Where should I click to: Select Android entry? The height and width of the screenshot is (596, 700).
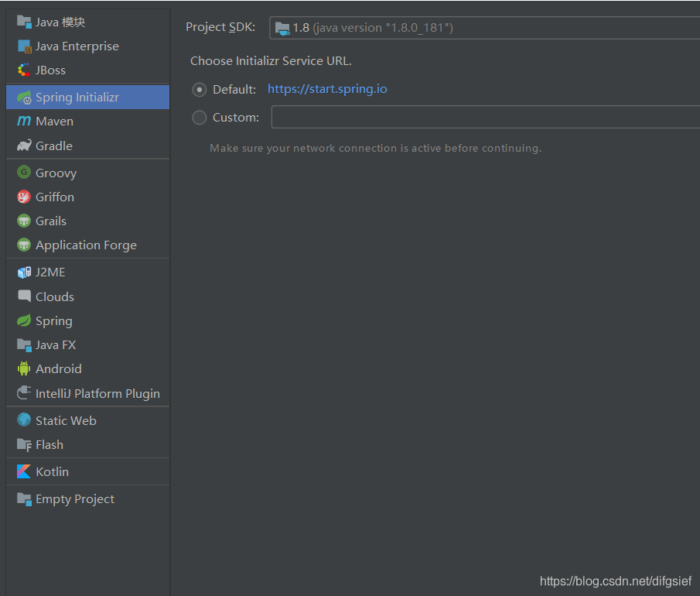click(88, 369)
